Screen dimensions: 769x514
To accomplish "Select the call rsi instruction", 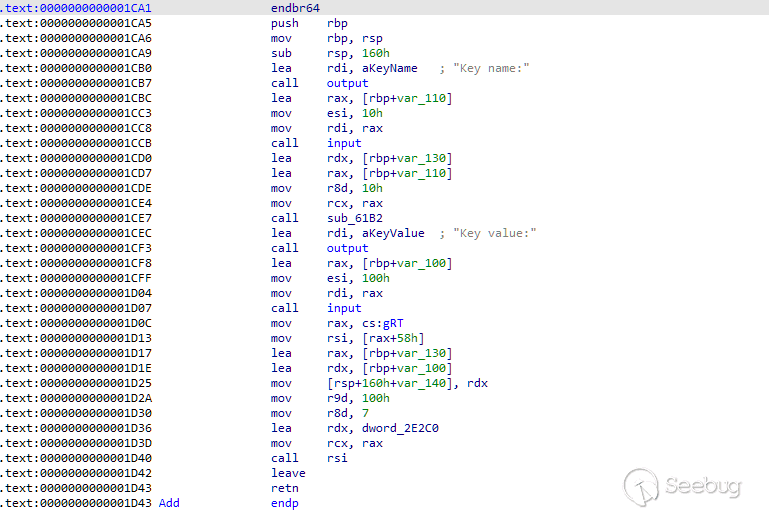I will tap(309, 459).
